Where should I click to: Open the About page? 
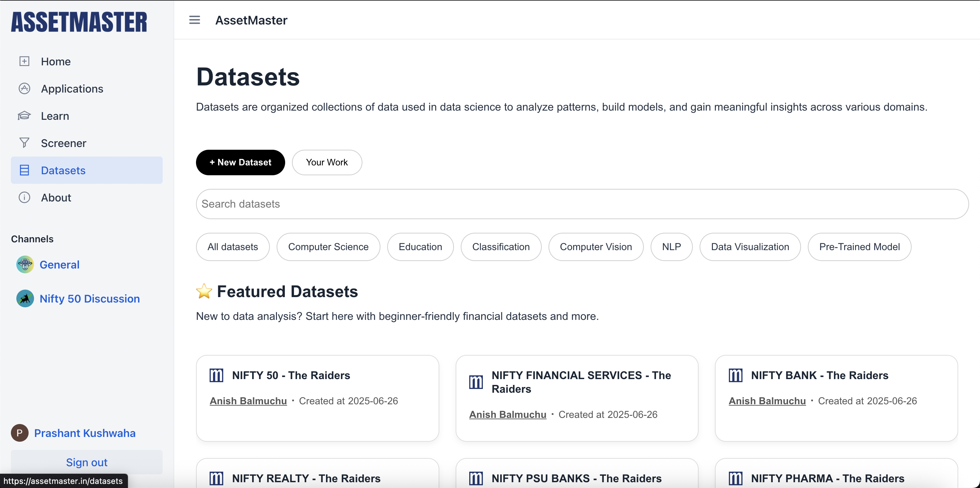click(87, 197)
